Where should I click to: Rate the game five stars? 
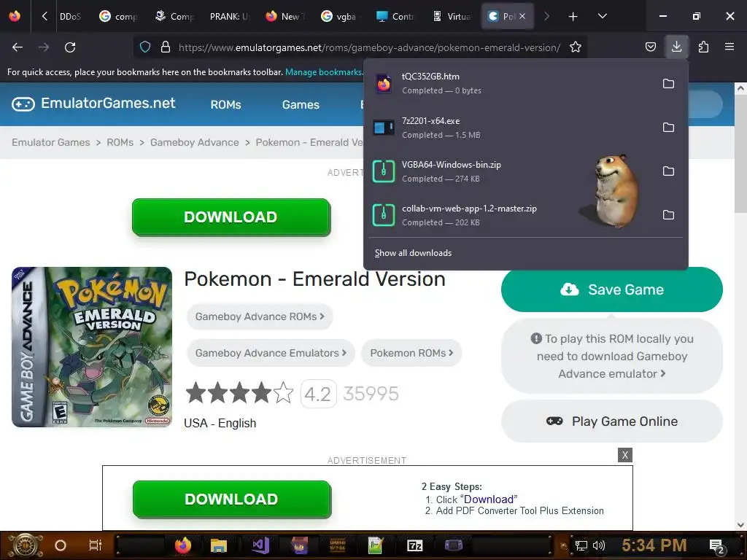(284, 393)
